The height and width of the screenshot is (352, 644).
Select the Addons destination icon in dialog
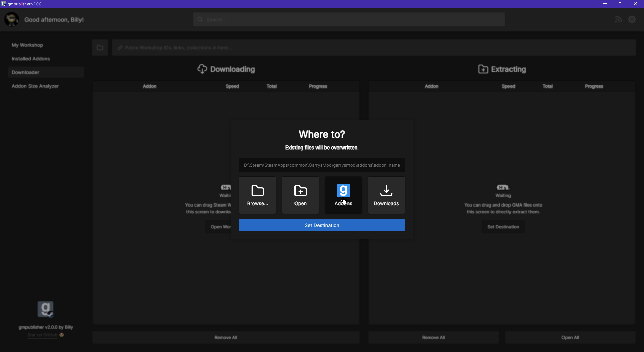pyautogui.click(x=343, y=190)
